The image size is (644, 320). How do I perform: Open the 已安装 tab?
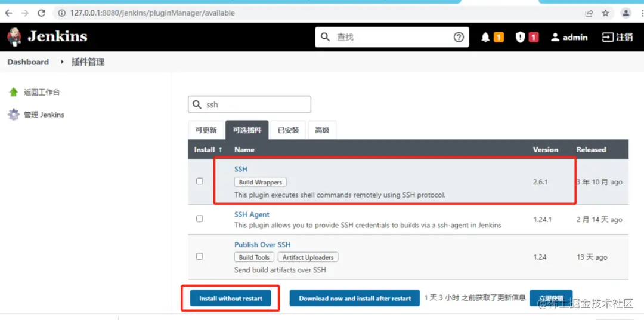click(289, 130)
